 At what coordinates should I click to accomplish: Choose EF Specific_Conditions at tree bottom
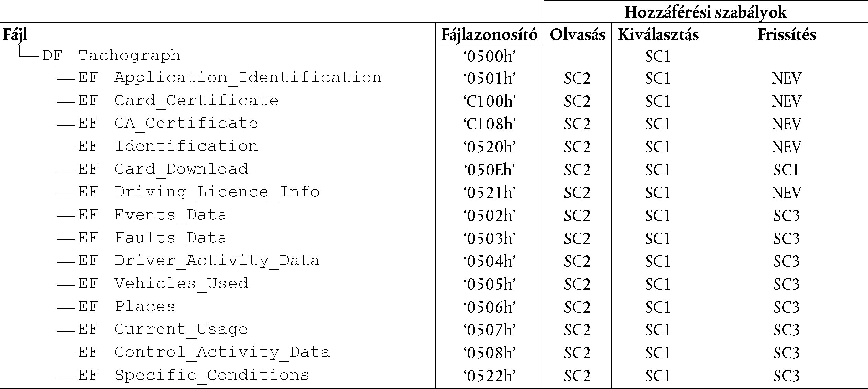pos(194,375)
